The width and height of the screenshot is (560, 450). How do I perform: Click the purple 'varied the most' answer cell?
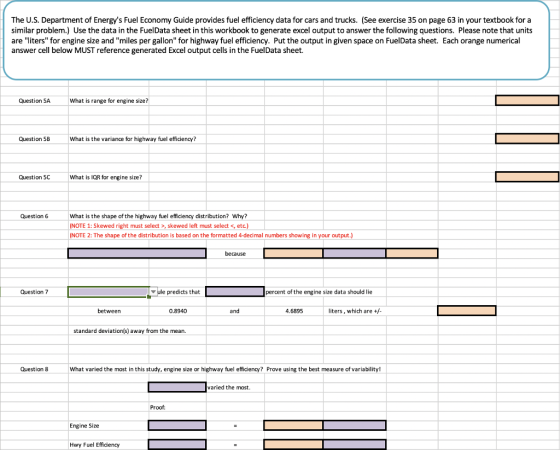(177, 387)
